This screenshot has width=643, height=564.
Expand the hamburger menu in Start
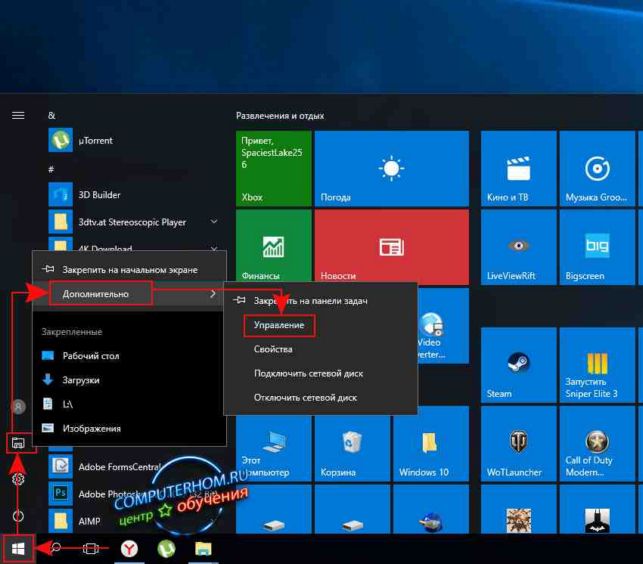[18, 116]
